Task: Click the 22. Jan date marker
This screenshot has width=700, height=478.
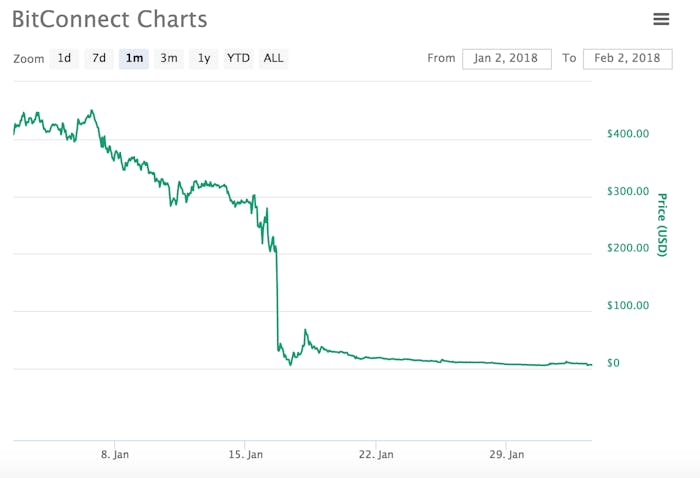Action: [x=376, y=454]
